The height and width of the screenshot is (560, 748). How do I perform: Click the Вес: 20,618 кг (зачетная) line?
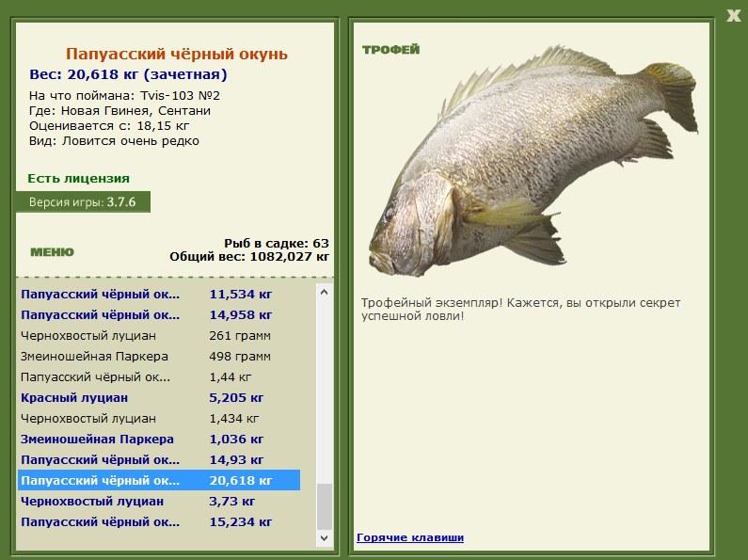coord(128,74)
